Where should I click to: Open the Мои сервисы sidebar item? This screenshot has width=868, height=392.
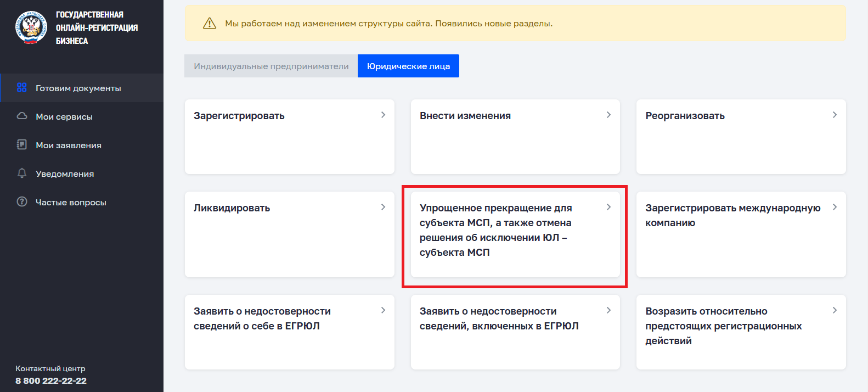tap(82, 116)
